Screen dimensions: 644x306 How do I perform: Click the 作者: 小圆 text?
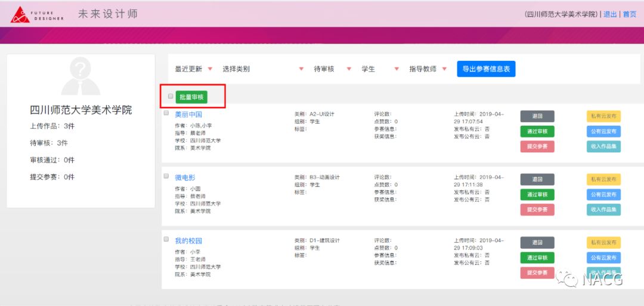[188, 189]
